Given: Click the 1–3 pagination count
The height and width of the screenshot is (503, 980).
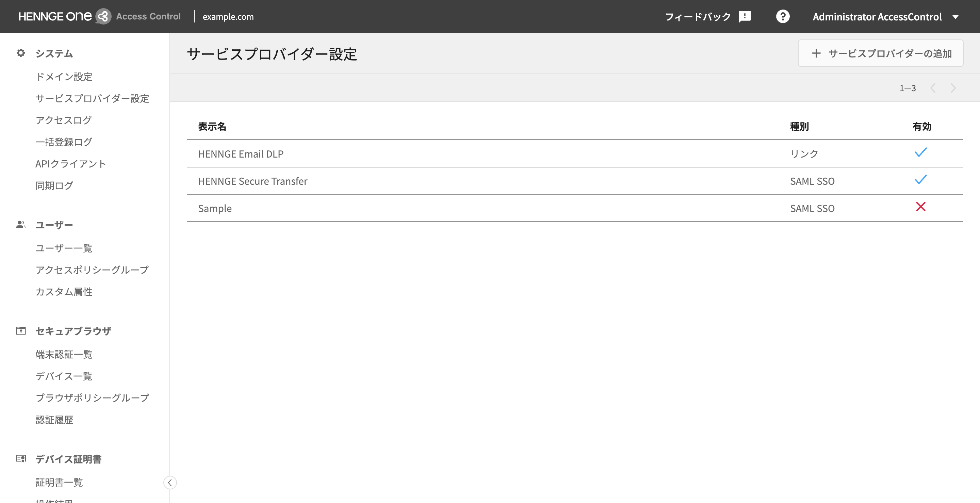Looking at the screenshot, I should (x=907, y=88).
